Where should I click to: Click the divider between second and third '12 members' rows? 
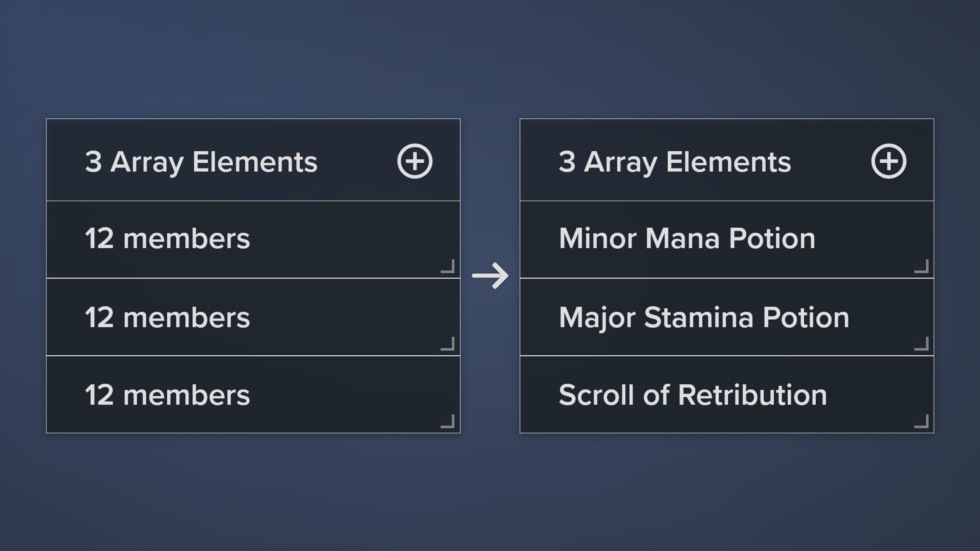pos(253,356)
